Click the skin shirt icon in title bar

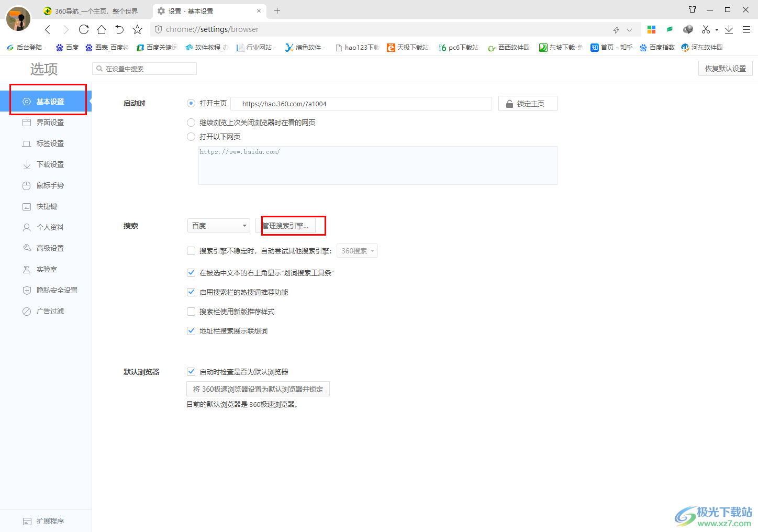(x=692, y=9)
